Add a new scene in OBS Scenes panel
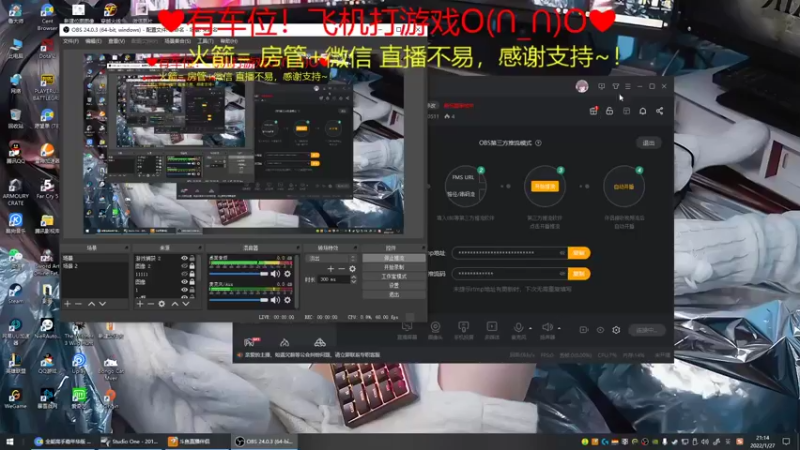This screenshot has width=800, height=450. (x=67, y=304)
